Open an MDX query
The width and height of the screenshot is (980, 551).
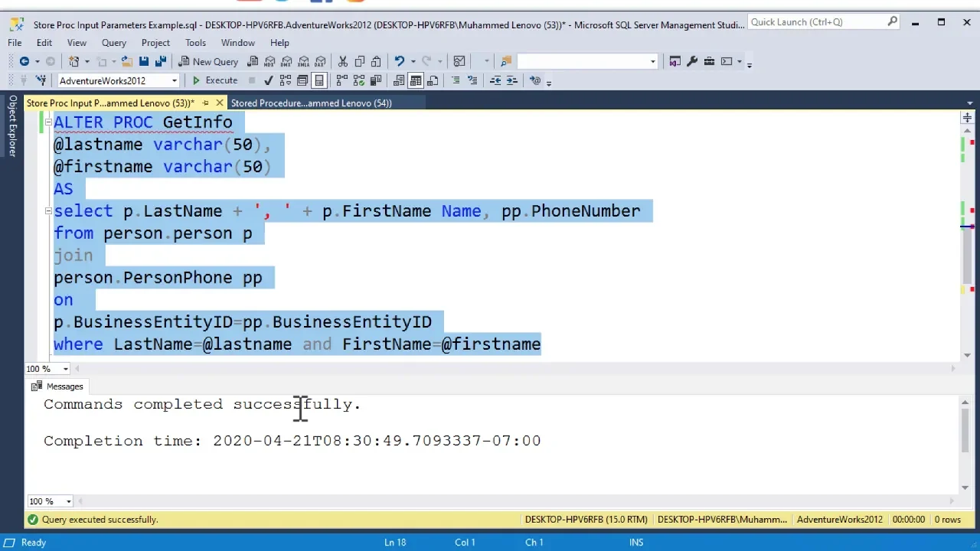(x=269, y=61)
